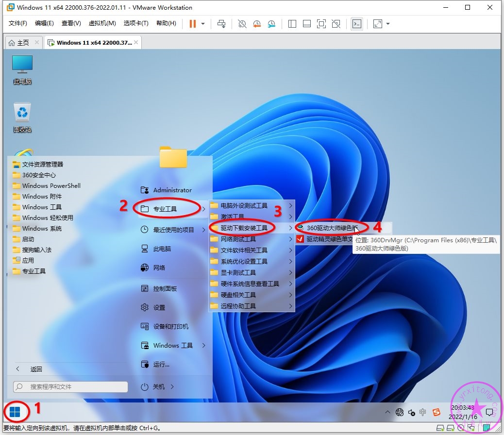This screenshot has width=504, height=435.
Task: Expand the 文件软件相关工具 submenu
Action: click(x=252, y=250)
